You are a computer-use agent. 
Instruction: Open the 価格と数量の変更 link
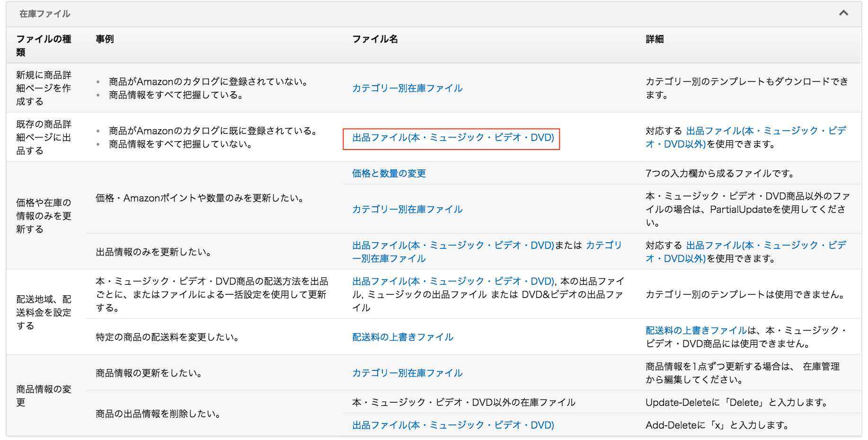click(x=389, y=174)
